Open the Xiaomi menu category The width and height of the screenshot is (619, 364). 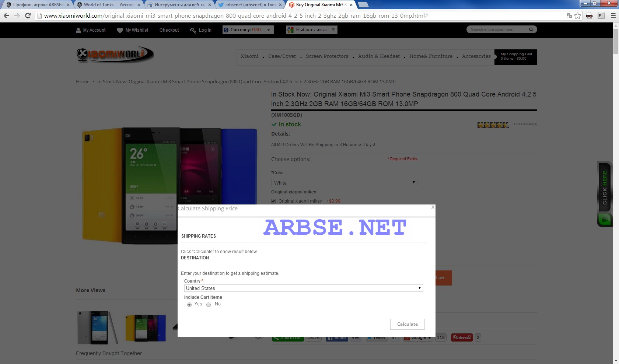click(249, 56)
